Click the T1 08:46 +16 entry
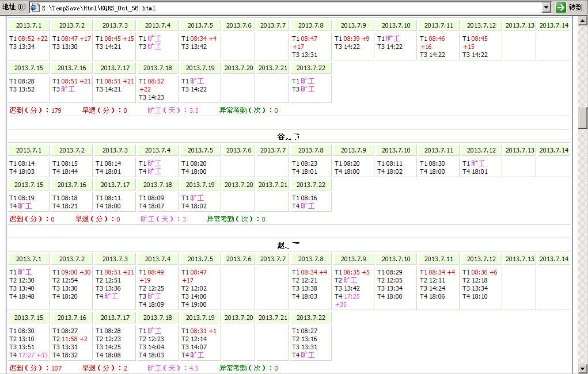 click(432, 43)
